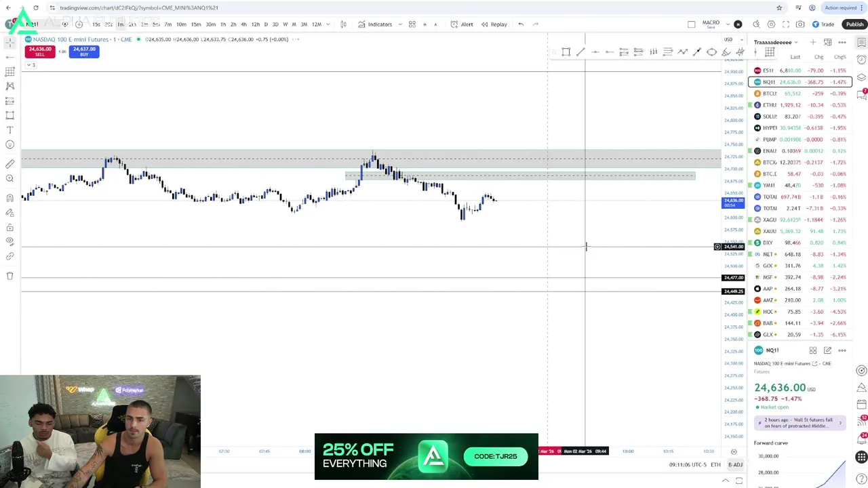Screen dimensions: 868x488
Task: Select the rectangle tool in the floating drawing toolbar
Action: click(566, 52)
